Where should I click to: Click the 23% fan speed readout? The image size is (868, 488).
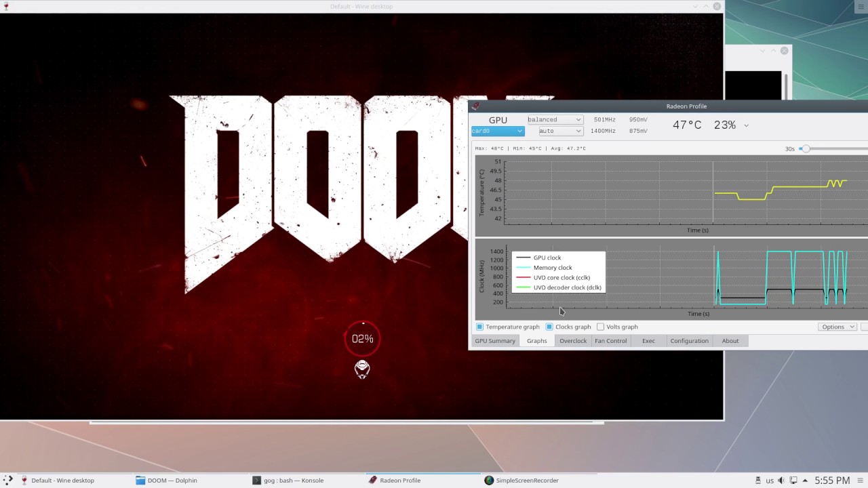coord(725,125)
